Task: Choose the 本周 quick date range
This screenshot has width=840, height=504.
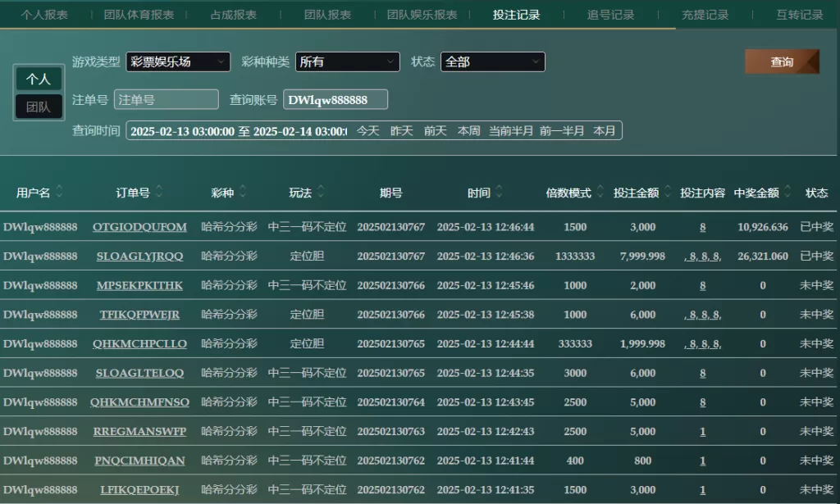Action: [x=468, y=131]
